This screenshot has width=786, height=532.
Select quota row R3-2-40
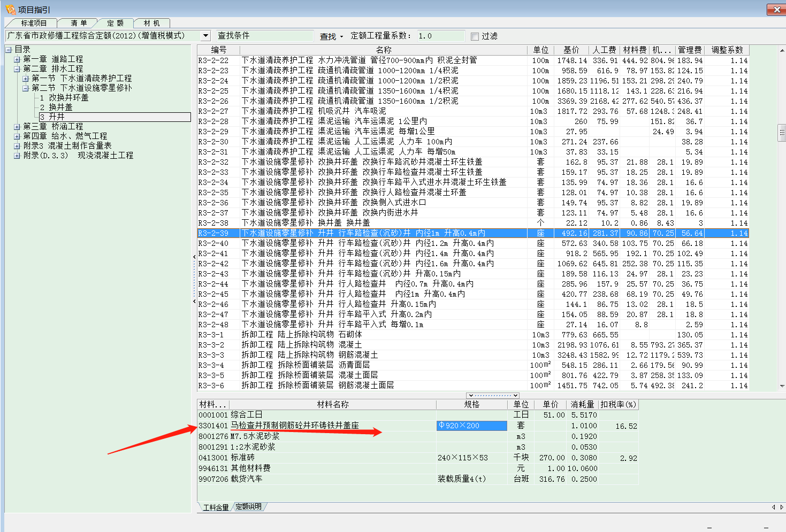[x=473, y=243]
